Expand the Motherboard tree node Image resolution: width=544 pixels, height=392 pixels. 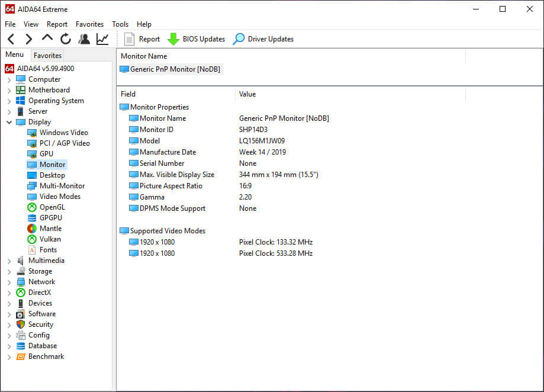[x=9, y=91]
